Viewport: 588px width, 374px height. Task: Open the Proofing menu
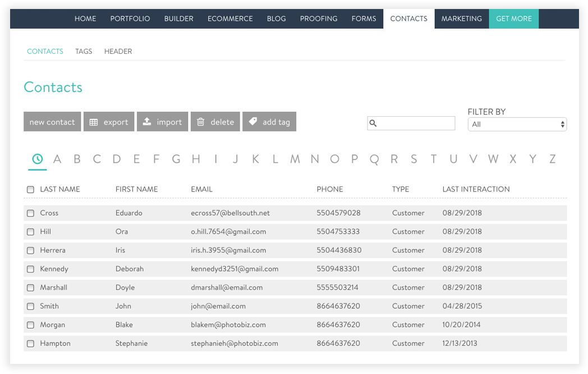[319, 19]
